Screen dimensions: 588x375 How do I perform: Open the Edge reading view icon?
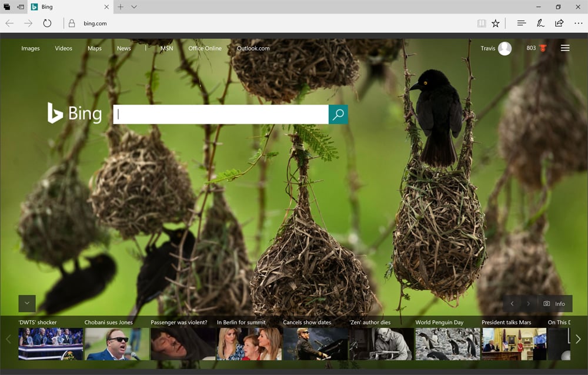pyautogui.click(x=482, y=24)
